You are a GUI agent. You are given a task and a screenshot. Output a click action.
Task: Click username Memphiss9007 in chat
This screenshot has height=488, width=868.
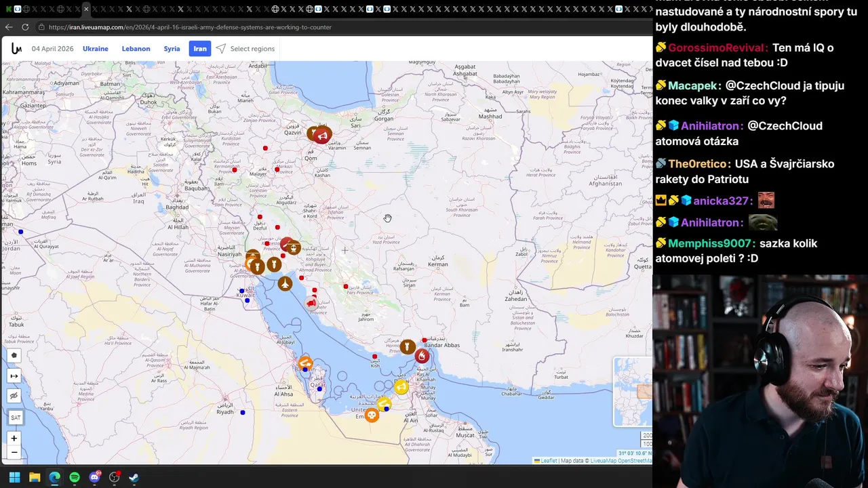point(711,243)
